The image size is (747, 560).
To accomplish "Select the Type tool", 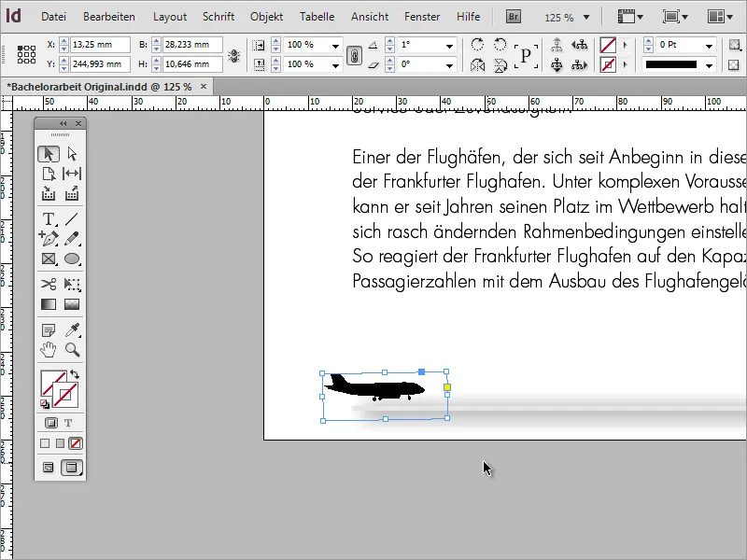I will pyautogui.click(x=49, y=219).
